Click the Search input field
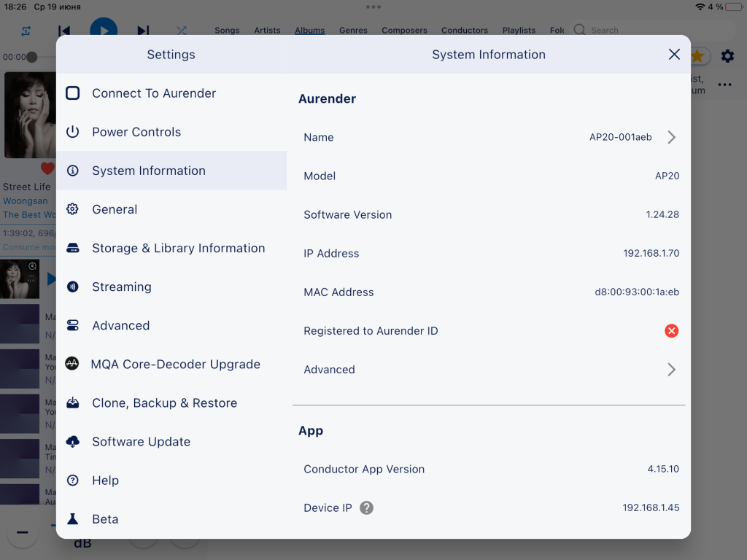Image resolution: width=747 pixels, height=560 pixels. click(653, 30)
